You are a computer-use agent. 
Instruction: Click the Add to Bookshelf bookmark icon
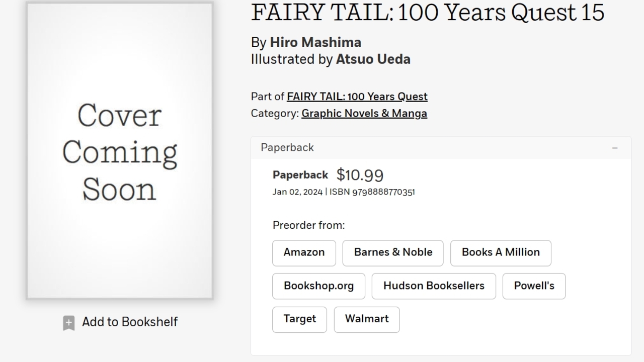[x=69, y=323]
